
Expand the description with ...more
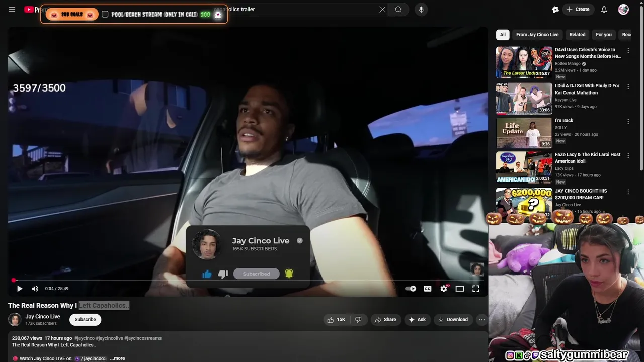118,358
